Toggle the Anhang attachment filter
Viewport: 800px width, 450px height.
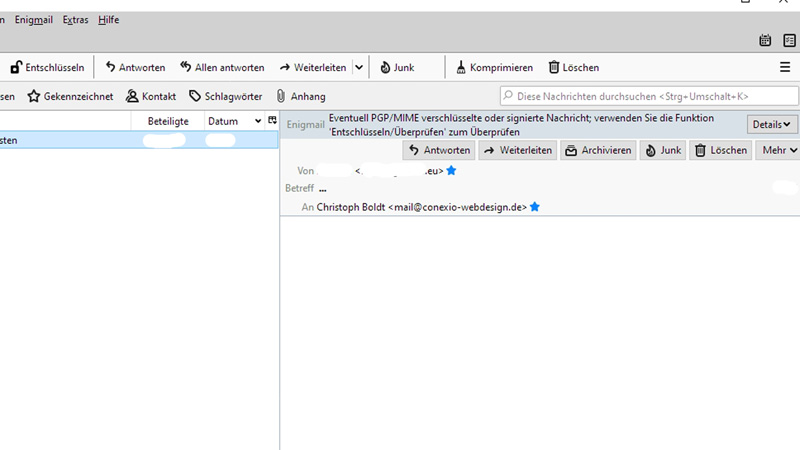point(300,96)
